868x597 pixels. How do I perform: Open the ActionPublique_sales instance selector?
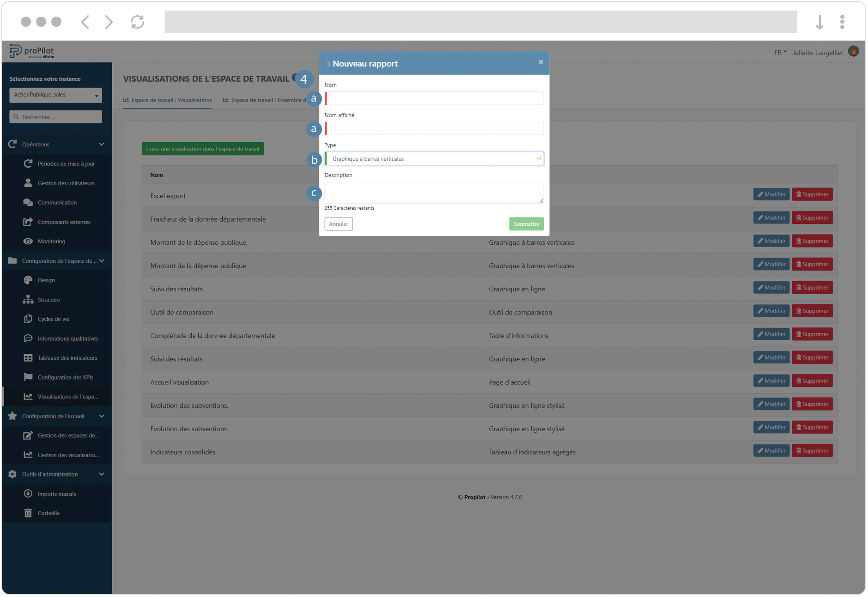pos(55,95)
